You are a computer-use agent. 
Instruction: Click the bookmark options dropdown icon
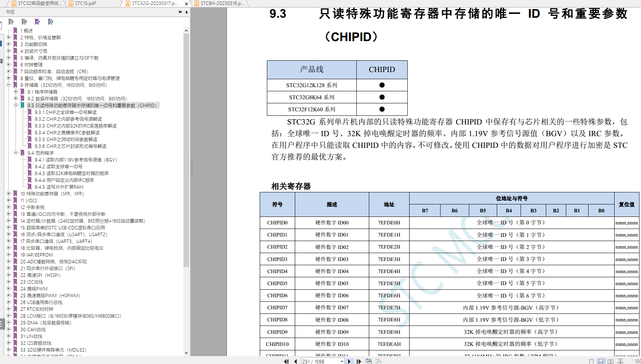(51, 22)
